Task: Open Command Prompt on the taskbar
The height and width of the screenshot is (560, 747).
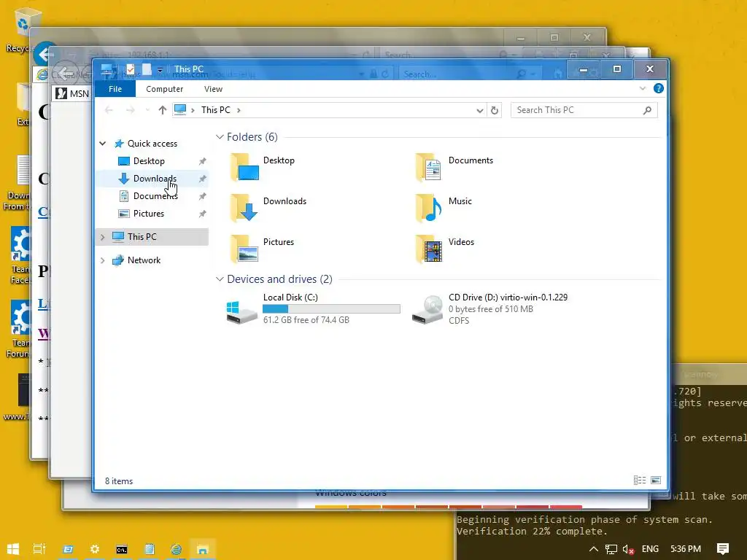Action: click(122, 549)
